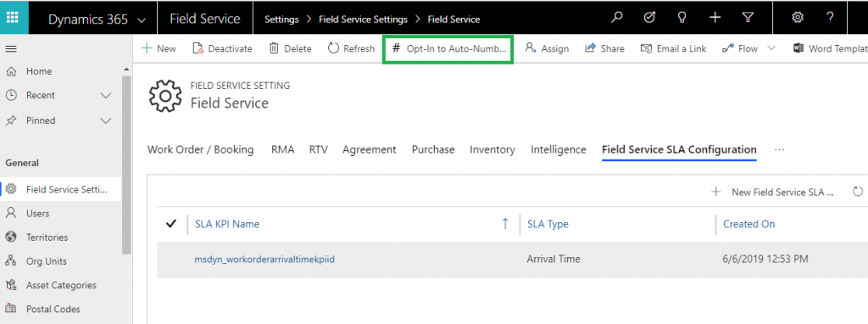Image resolution: width=868 pixels, height=324 pixels.
Task: Select Field Service Settings in sidebar
Action: (61, 189)
